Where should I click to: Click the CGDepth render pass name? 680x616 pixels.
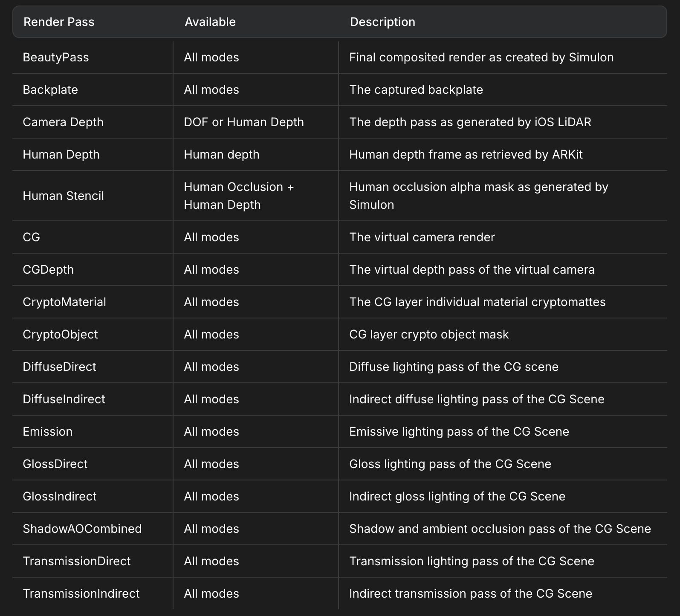coord(48,270)
